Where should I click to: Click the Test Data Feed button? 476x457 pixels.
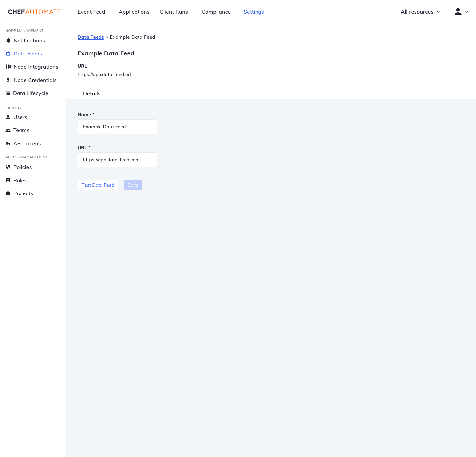[98, 185]
